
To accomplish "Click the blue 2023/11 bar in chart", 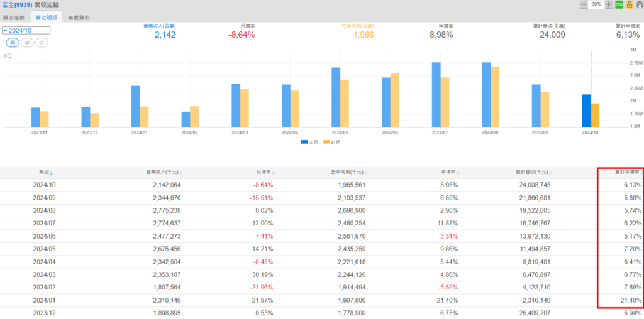I will point(36,117).
